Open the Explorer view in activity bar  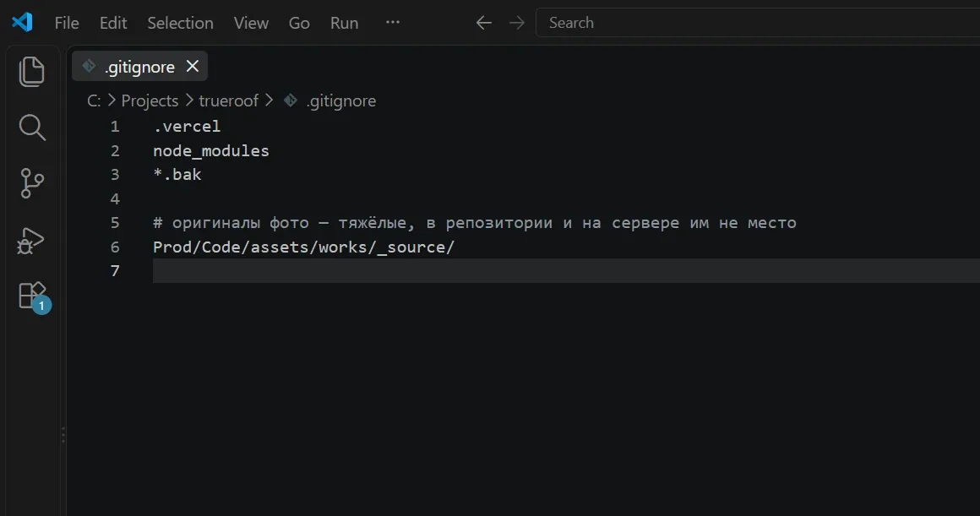pyautogui.click(x=31, y=71)
